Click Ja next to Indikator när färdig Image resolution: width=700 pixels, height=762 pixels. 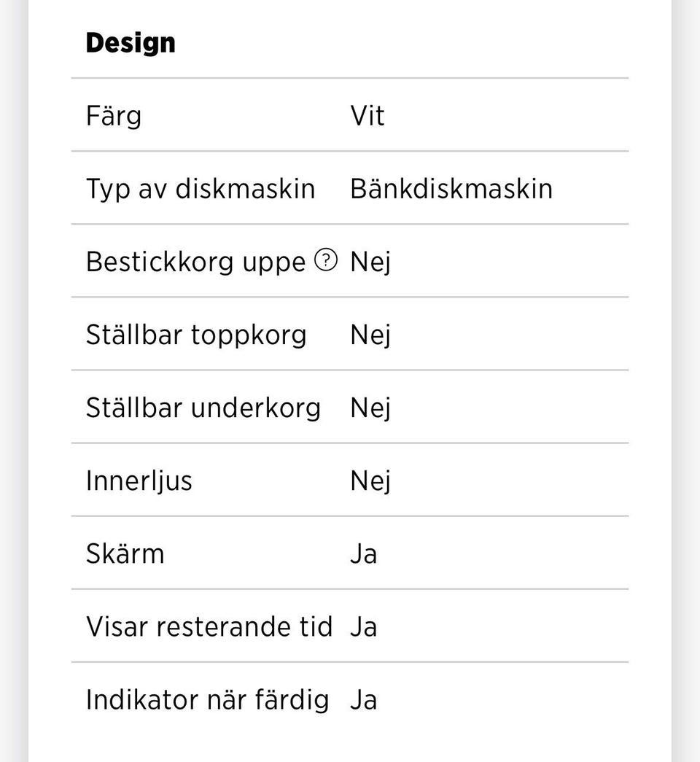click(x=363, y=700)
